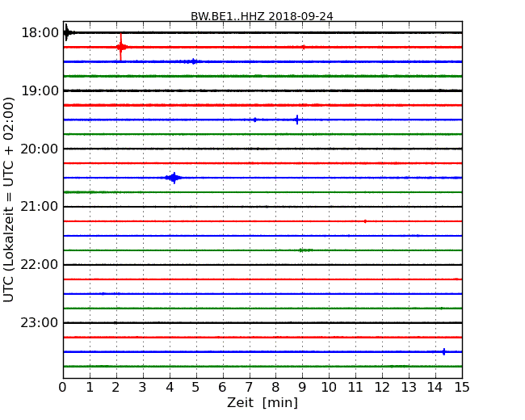Click x-axis tick label 8
The image size is (525, 420).
pyautogui.click(x=275, y=388)
